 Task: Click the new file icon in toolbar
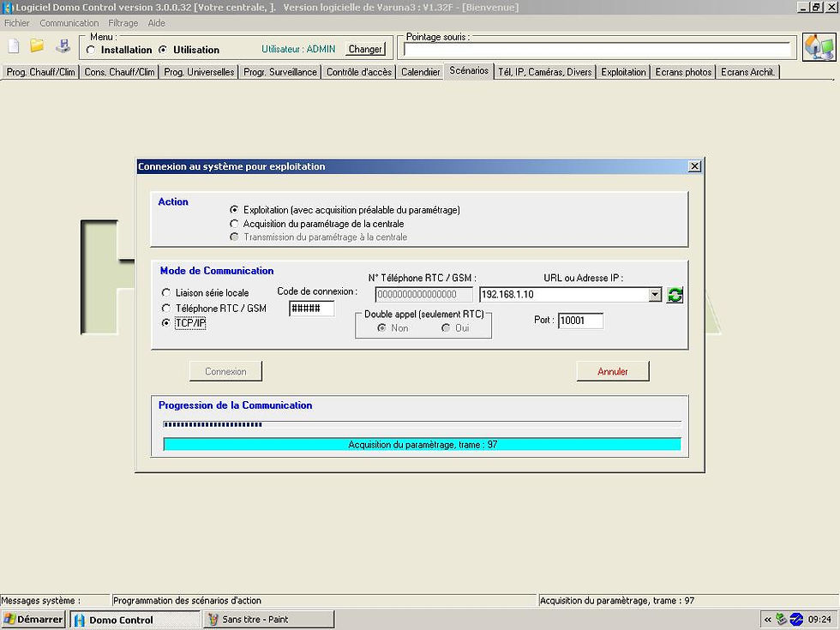pyautogui.click(x=14, y=46)
